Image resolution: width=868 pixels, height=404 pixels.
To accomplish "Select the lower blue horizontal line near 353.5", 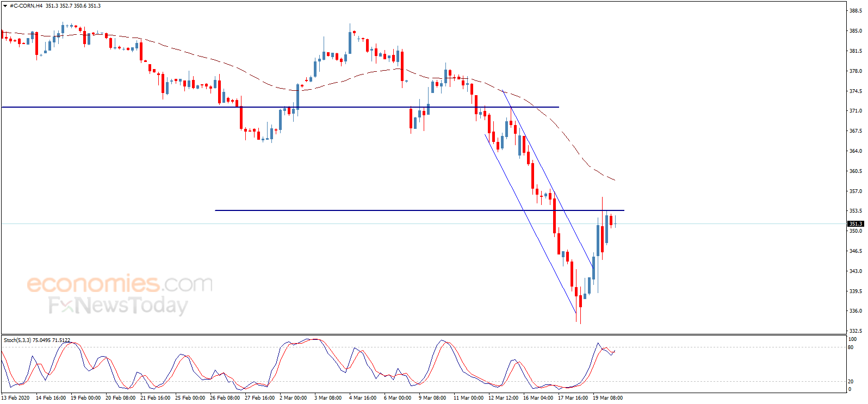I will (419, 210).
